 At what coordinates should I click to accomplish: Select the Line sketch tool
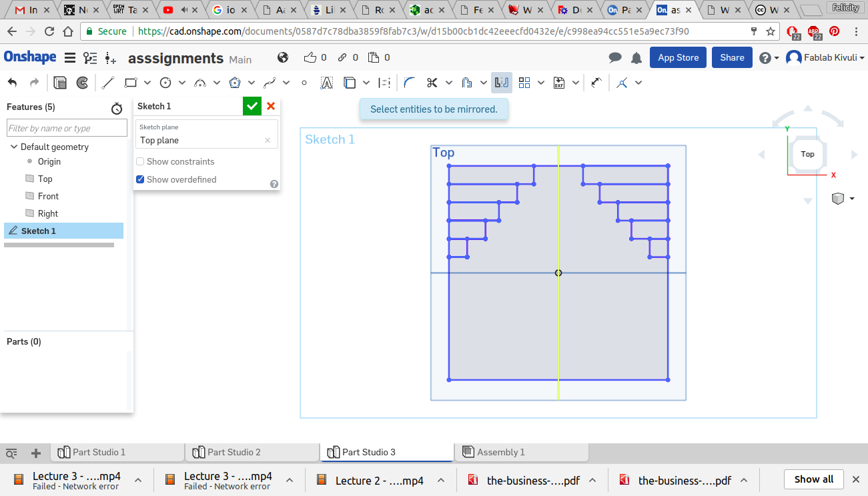click(108, 83)
